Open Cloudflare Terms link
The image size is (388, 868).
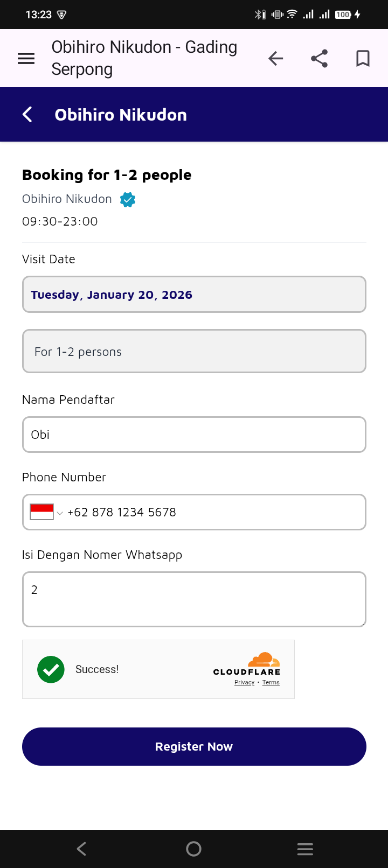click(x=271, y=682)
